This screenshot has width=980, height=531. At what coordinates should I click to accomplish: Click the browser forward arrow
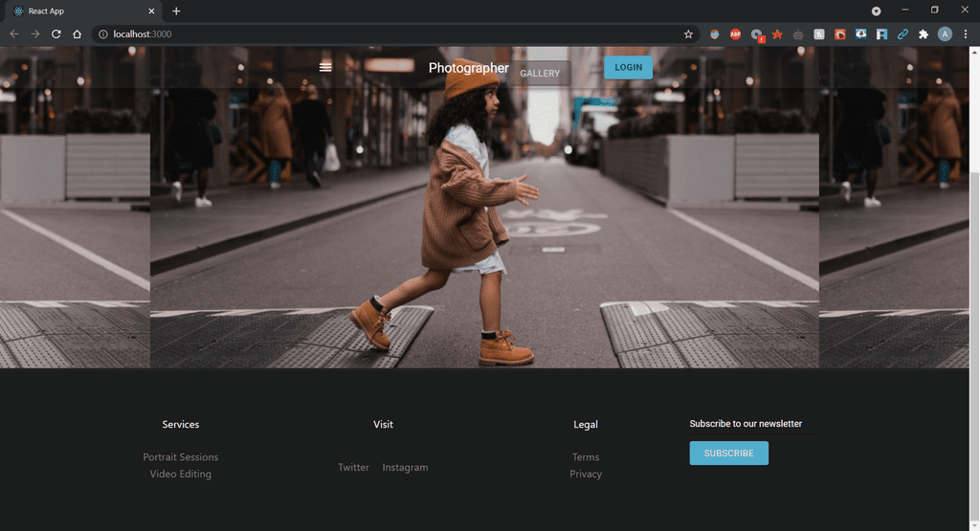[x=35, y=34]
